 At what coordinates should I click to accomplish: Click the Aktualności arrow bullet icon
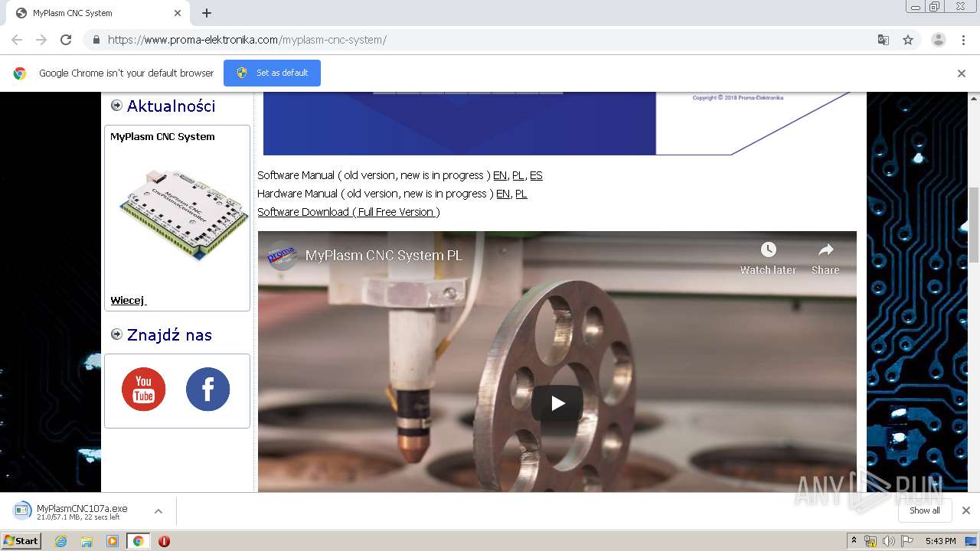(x=116, y=106)
